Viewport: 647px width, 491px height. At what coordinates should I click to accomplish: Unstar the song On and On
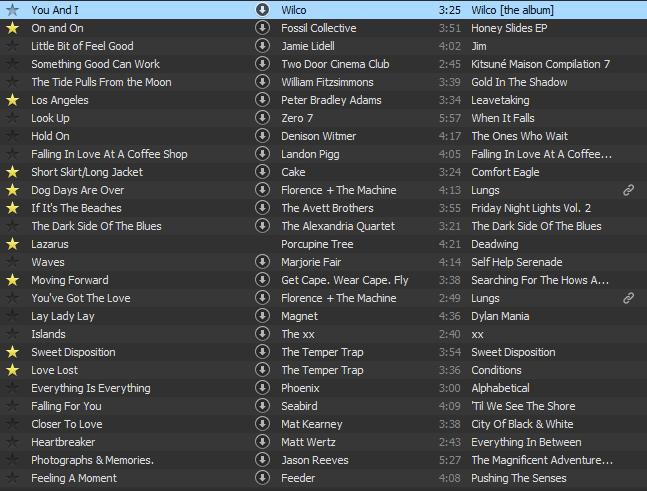click(x=13, y=28)
